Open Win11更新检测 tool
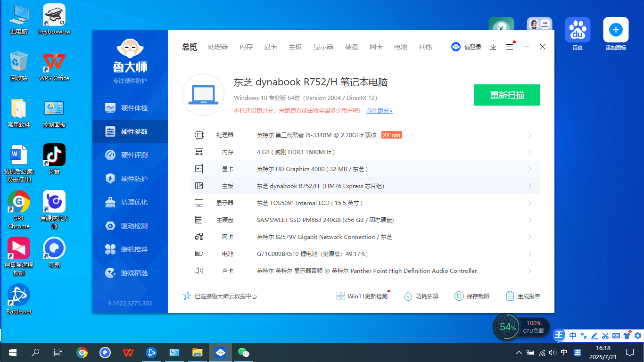This screenshot has height=362, width=644. tap(362, 296)
